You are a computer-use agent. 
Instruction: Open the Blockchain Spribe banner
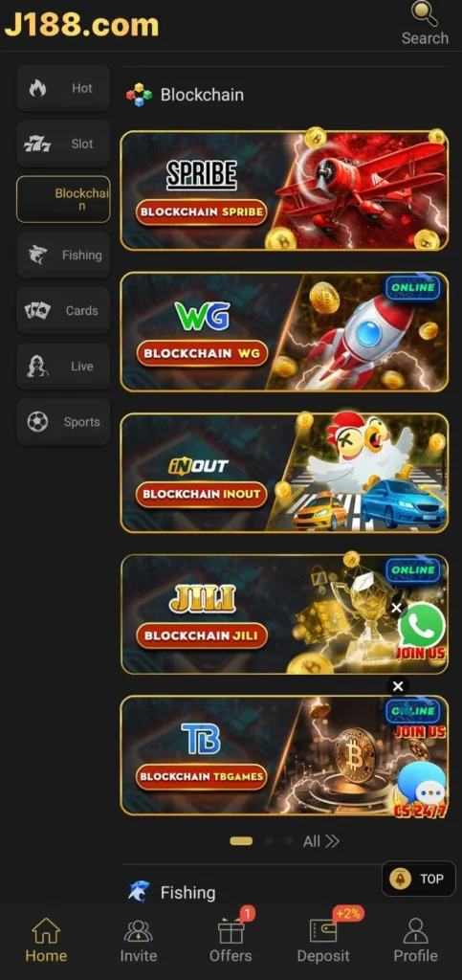[284, 190]
